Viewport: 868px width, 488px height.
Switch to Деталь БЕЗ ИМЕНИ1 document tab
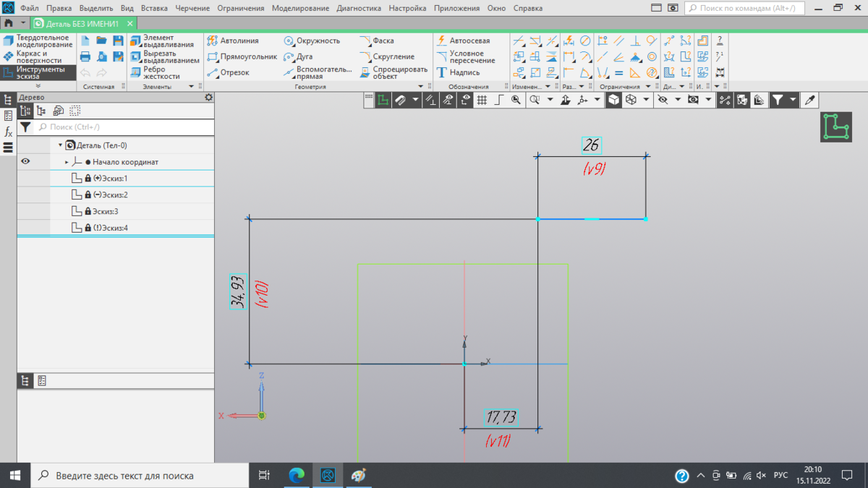82,23
